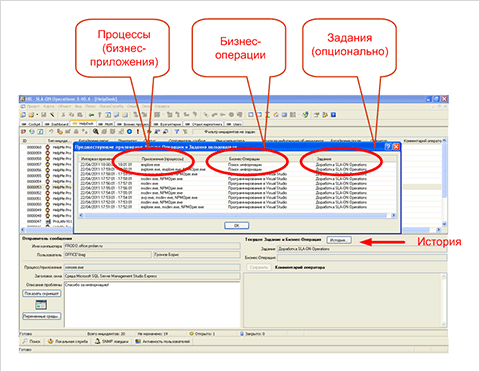Click the Показать скриншот button
Viewport: 480px width, 372px height.
42,293
